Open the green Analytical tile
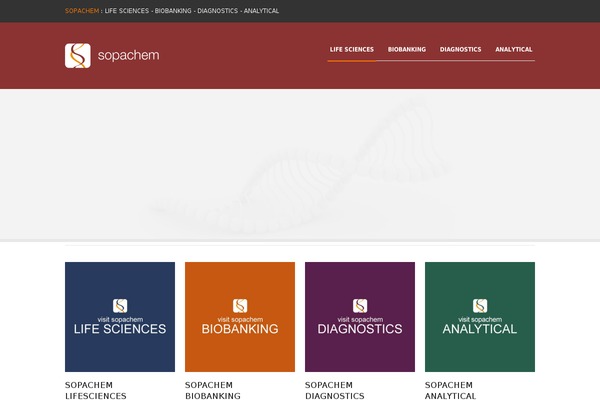Viewport: 600px width, 400px height. 480,317
